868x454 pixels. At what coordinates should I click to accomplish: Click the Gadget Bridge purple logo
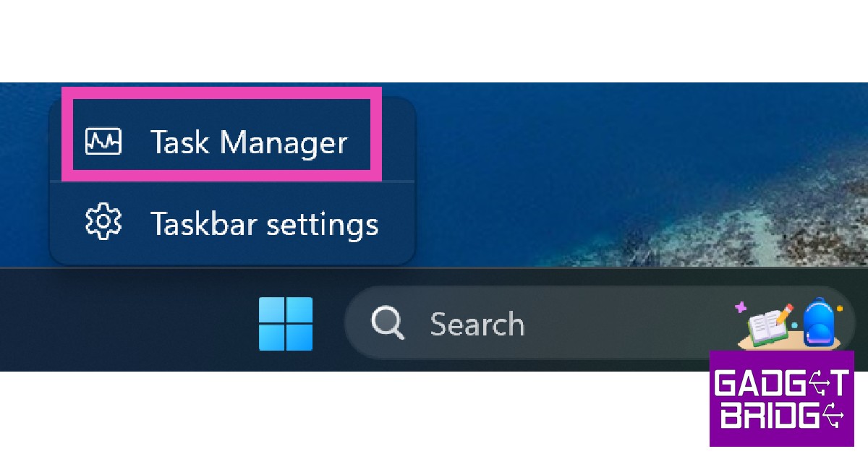[x=782, y=398]
